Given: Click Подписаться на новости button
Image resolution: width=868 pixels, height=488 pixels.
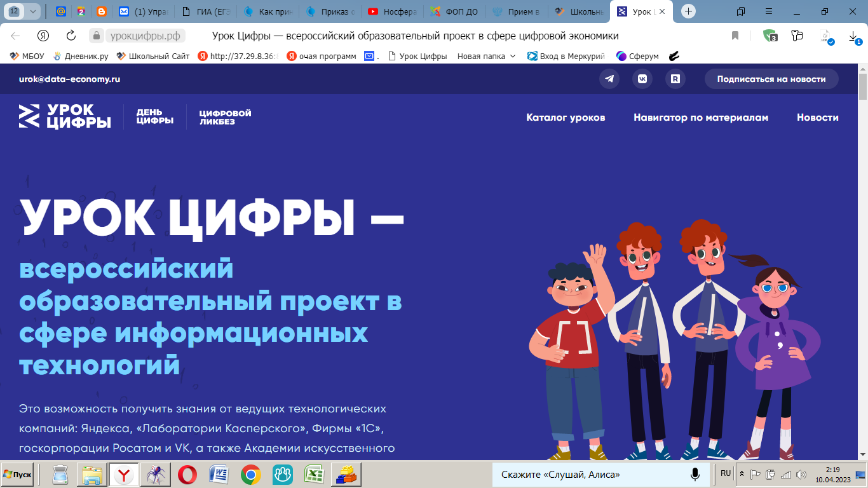Looking at the screenshot, I should (771, 79).
